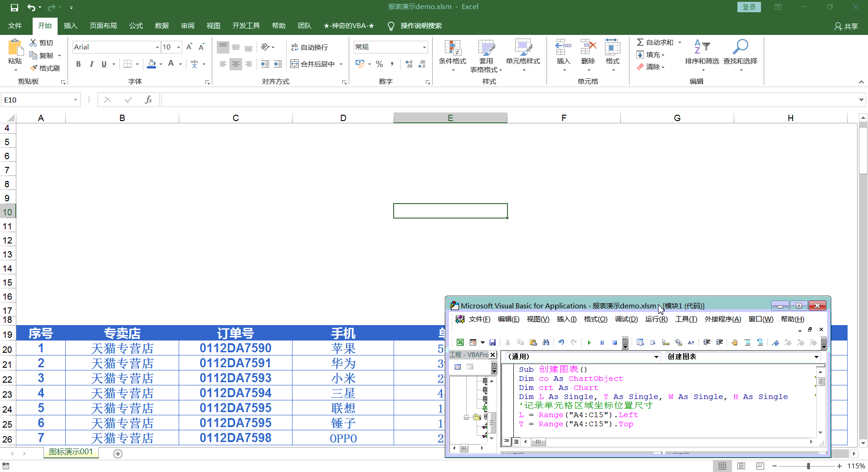Click the increase decimal button
Image resolution: width=868 pixels, height=472 pixels.
[x=409, y=64]
